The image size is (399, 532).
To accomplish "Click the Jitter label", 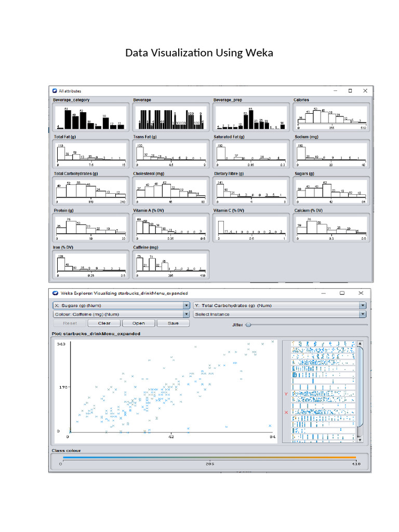I will (237, 325).
